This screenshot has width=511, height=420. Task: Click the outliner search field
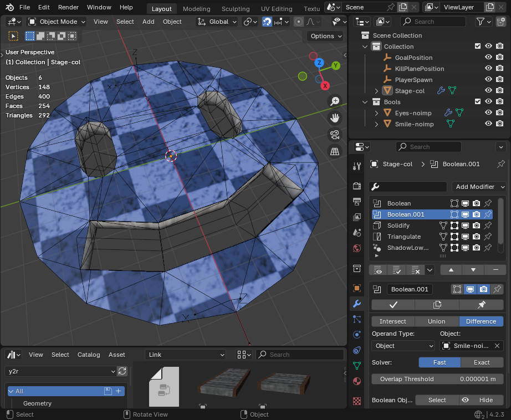432,22
